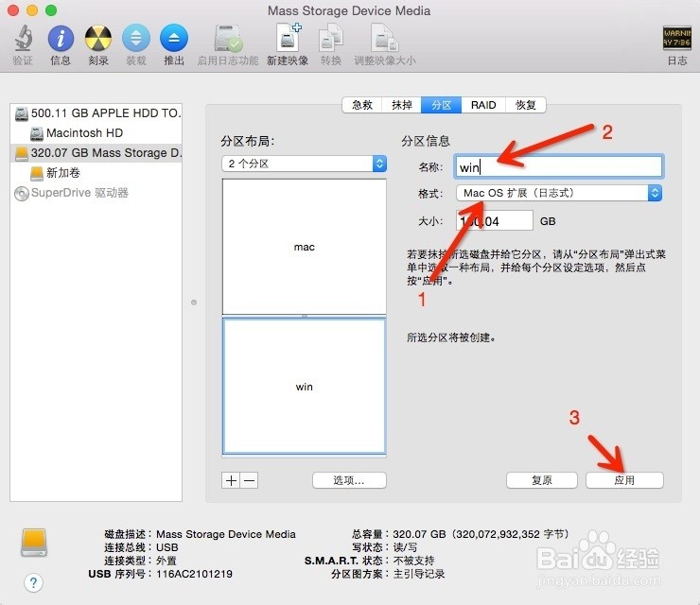Select the win partition block
Image resolution: width=700 pixels, height=605 pixels.
tap(304, 387)
